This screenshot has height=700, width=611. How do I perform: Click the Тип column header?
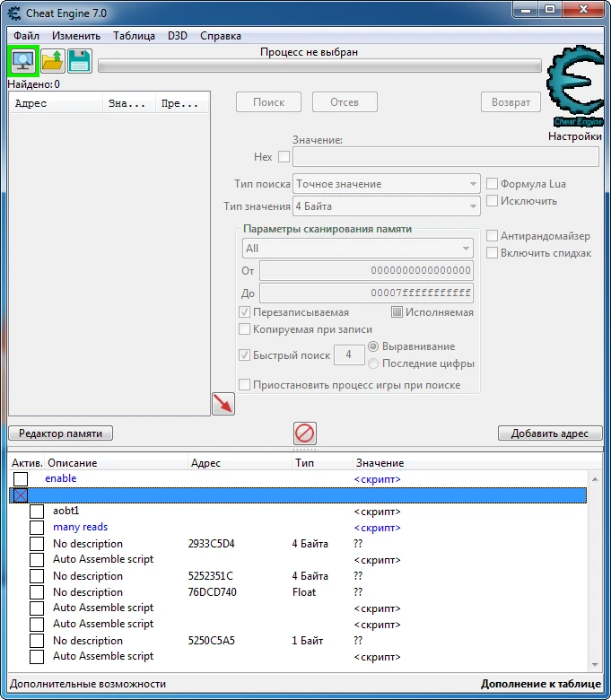pos(321,463)
